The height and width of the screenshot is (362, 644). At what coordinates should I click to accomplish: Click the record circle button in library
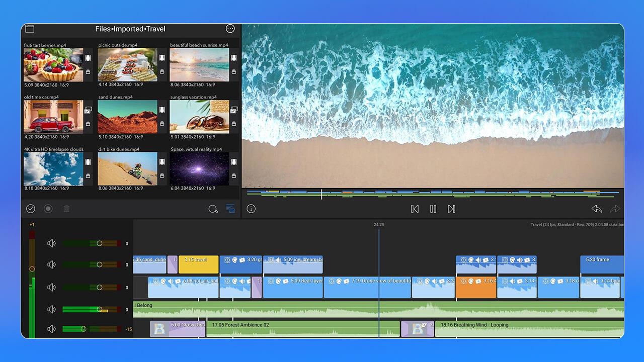coord(48,209)
